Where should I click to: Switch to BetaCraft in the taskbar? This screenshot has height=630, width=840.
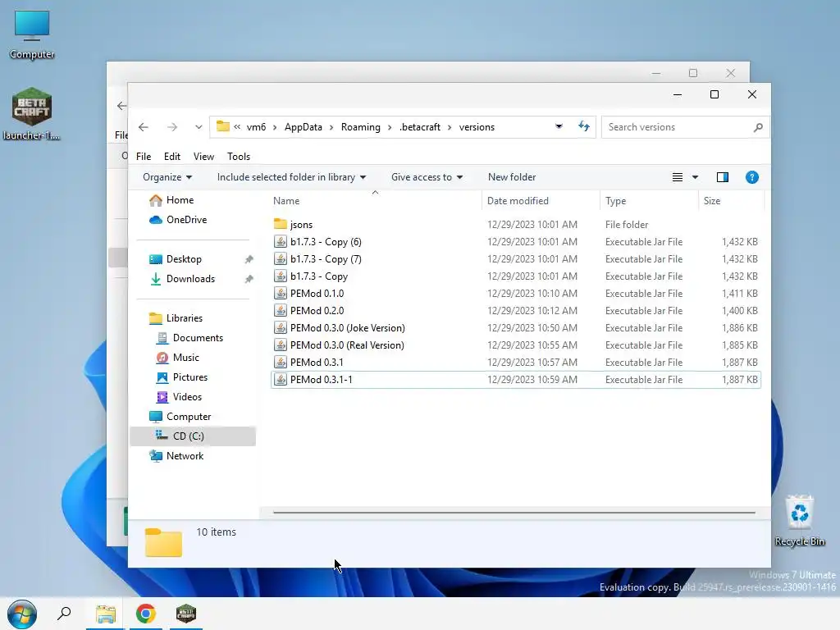pos(186,614)
